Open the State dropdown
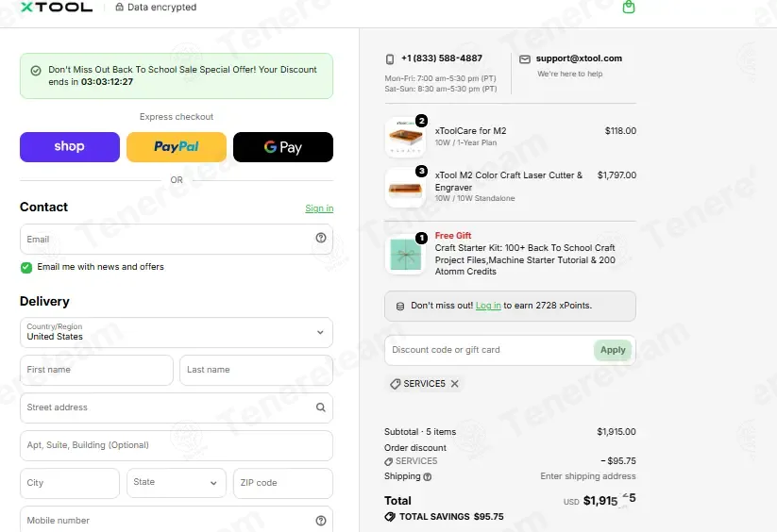 pos(177,483)
